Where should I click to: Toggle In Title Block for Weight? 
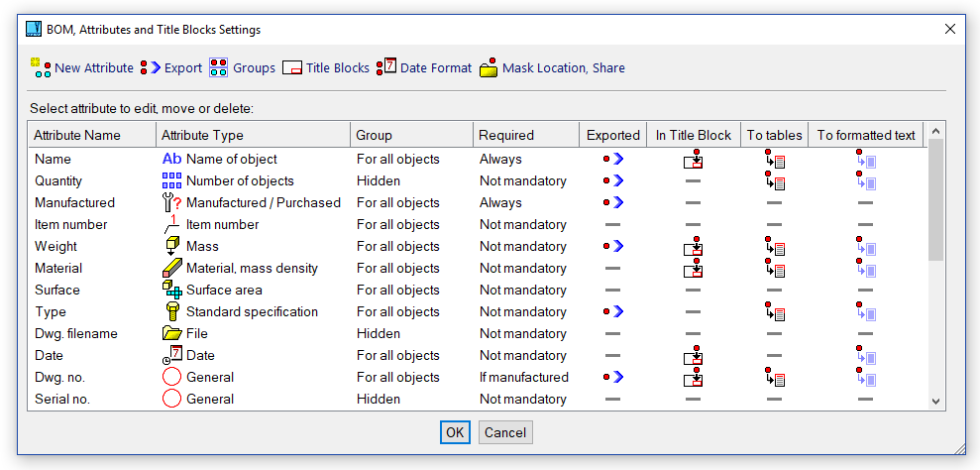pyautogui.click(x=693, y=246)
